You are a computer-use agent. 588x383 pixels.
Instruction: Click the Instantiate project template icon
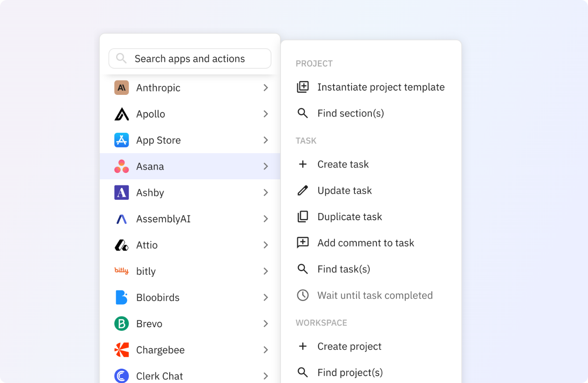[303, 87]
